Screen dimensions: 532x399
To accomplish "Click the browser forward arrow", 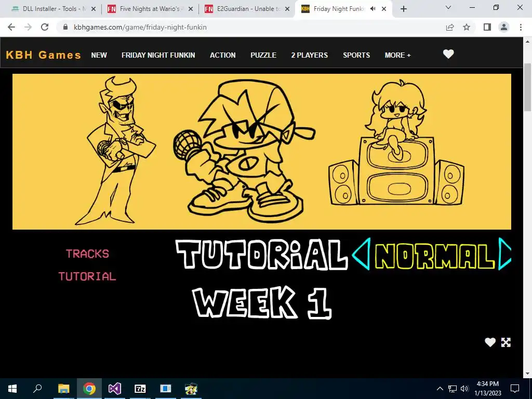I will pos(28,27).
